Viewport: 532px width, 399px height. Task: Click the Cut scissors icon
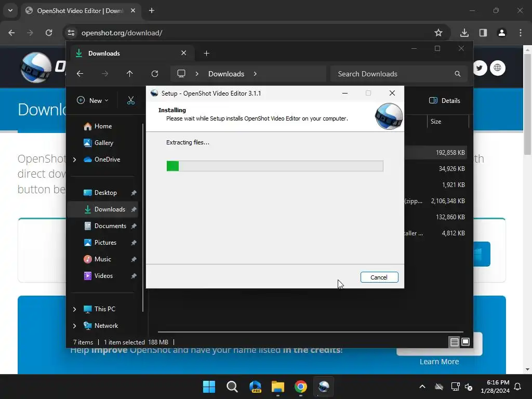(x=130, y=100)
